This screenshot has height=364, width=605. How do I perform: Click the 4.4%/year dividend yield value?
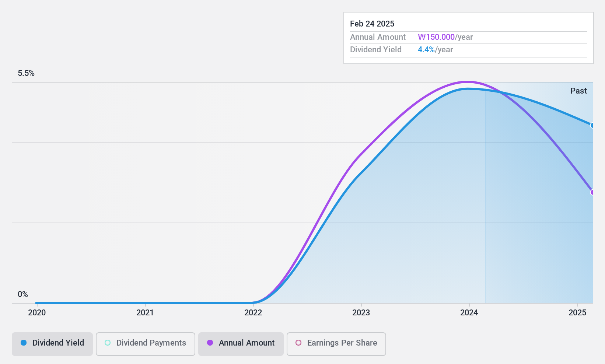click(435, 50)
